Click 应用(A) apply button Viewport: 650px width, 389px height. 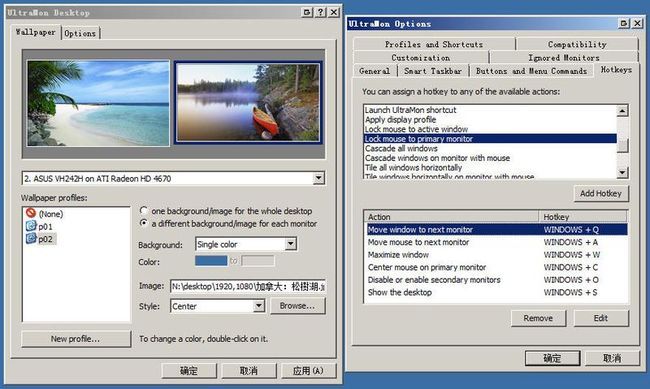click(x=308, y=370)
